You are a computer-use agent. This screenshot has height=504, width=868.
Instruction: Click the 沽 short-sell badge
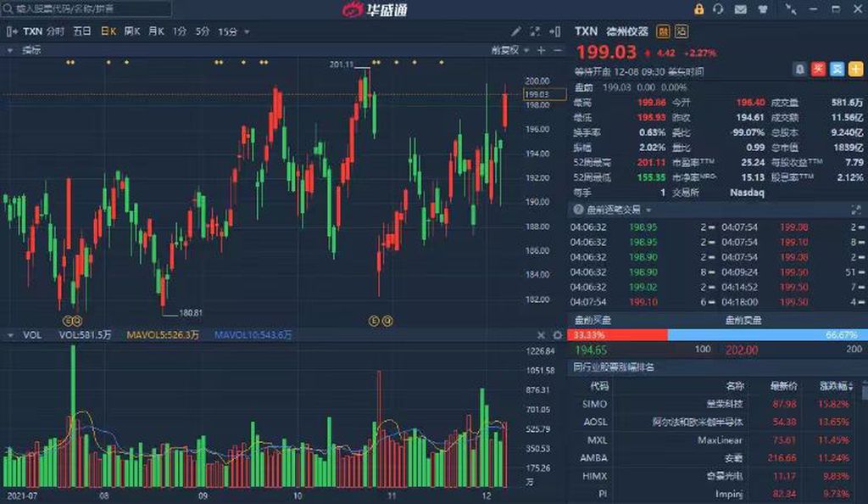coord(681,31)
